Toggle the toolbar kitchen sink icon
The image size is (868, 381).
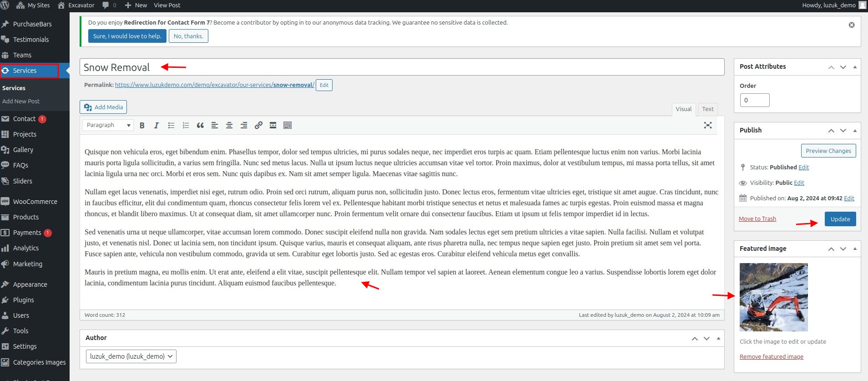coord(288,125)
